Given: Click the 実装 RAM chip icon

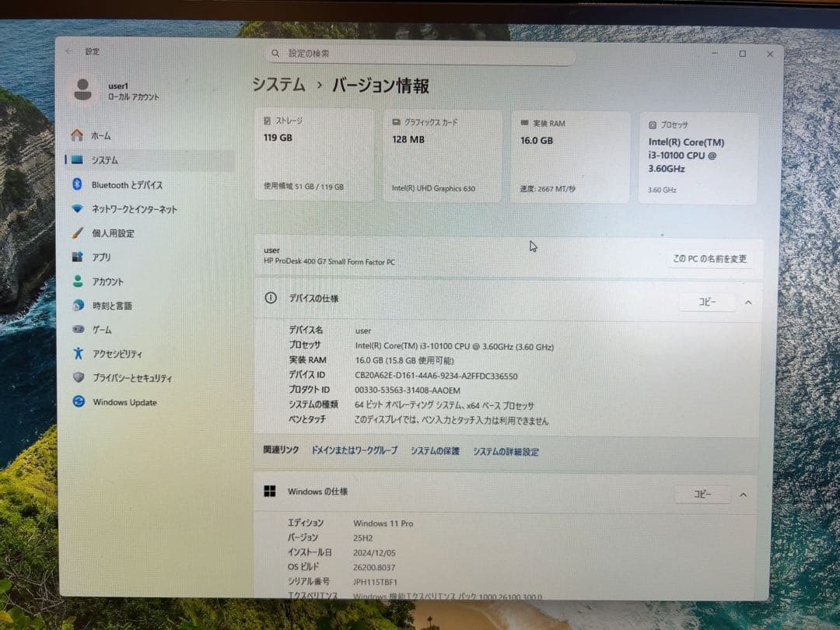Looking at the screenshot, I should [x=524, y=123].
